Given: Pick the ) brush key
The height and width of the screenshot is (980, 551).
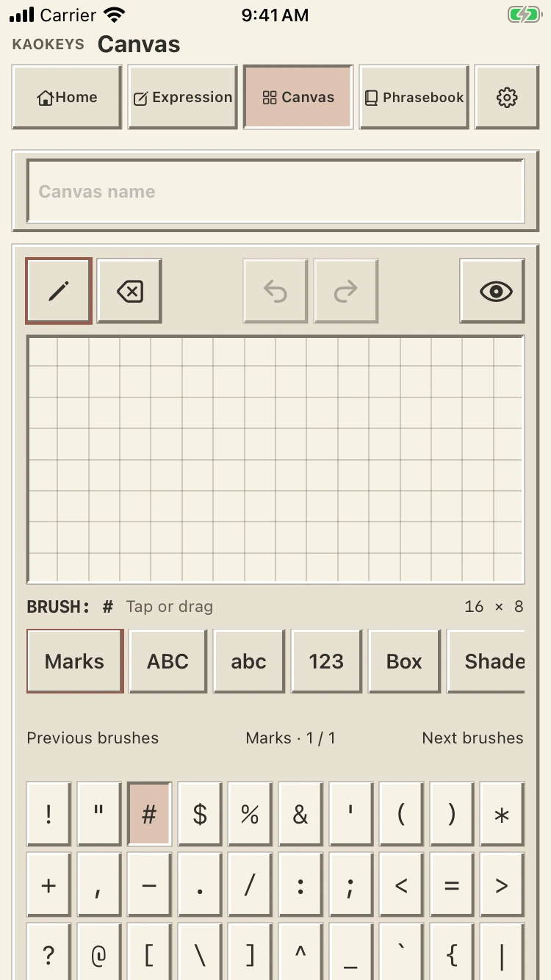Looking at the screenshot, I should click(x=452, y=814).
